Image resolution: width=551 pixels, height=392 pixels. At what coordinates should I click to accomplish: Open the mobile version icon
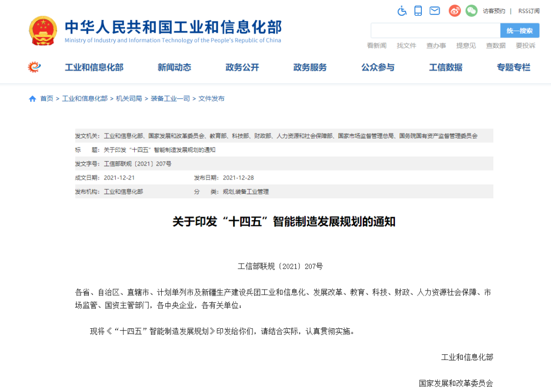[x=418, y=10]
